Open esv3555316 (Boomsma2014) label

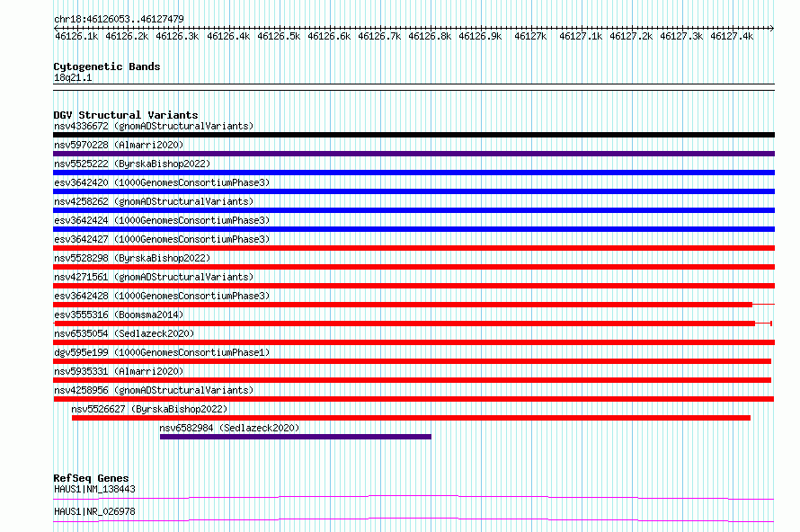119,315
